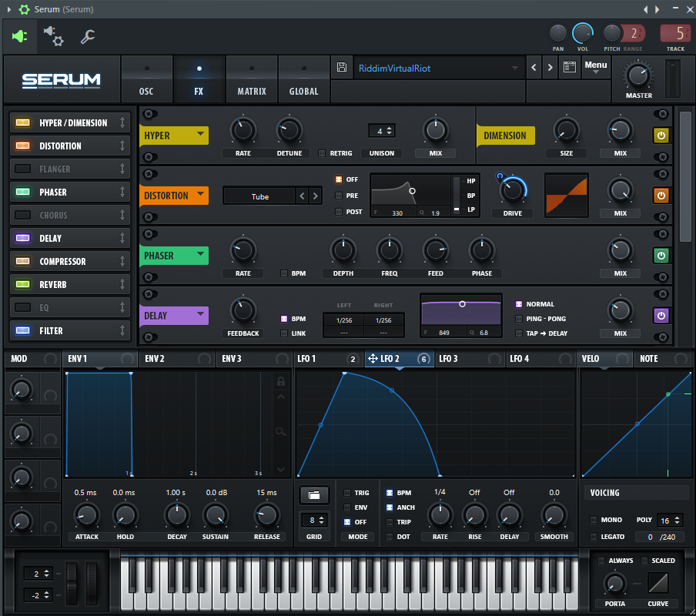Enable the Hyper Retrig checkbox
Viewport: 696px width, 616px height.
point(322,153)
